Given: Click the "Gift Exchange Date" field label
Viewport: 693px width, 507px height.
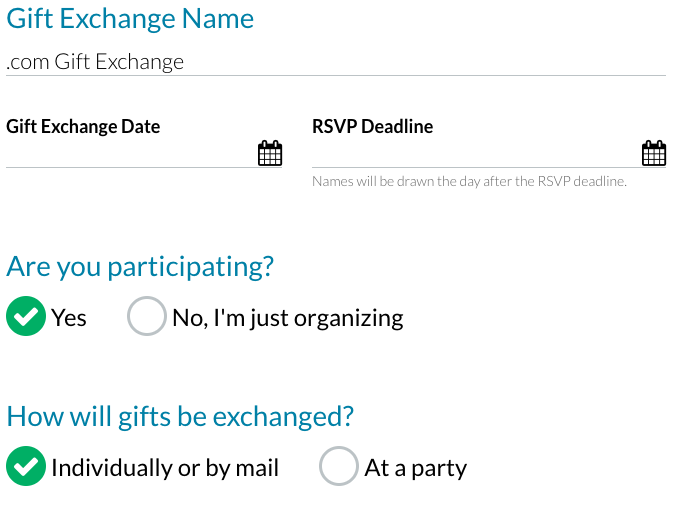Looking at the screenshot, I should (83, 127).
